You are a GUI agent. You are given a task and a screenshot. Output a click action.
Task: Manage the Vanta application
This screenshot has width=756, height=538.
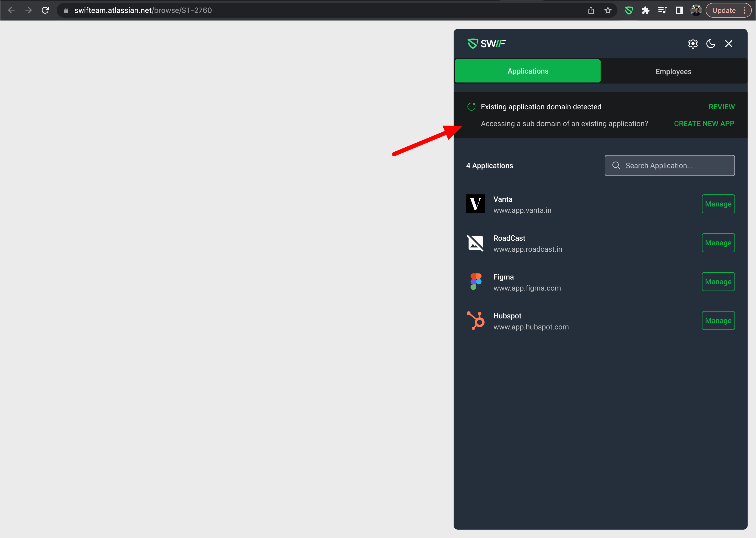[718, 204]
